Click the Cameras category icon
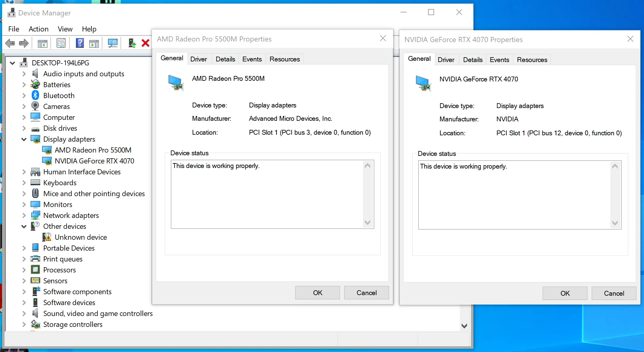The image size is (644, 352). (x=35, y=106)
